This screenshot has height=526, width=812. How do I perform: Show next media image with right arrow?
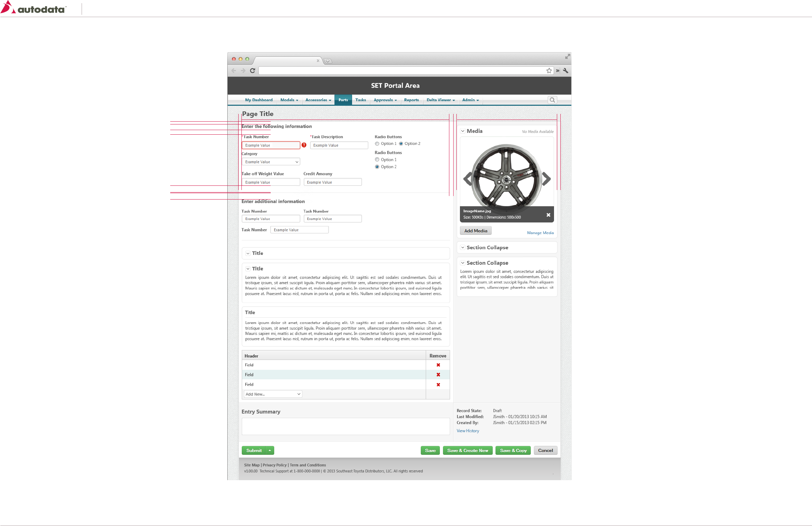546,179
